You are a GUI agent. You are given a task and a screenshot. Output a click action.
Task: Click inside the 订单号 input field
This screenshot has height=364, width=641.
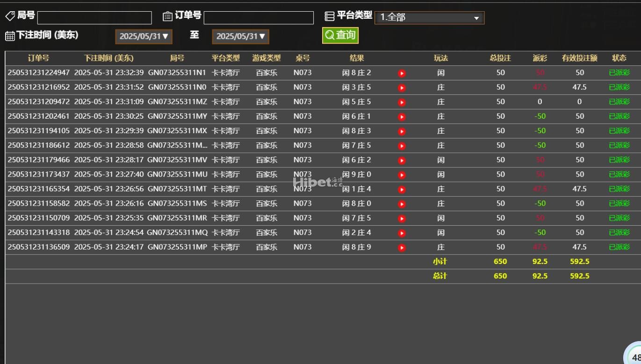coord(259,17)
